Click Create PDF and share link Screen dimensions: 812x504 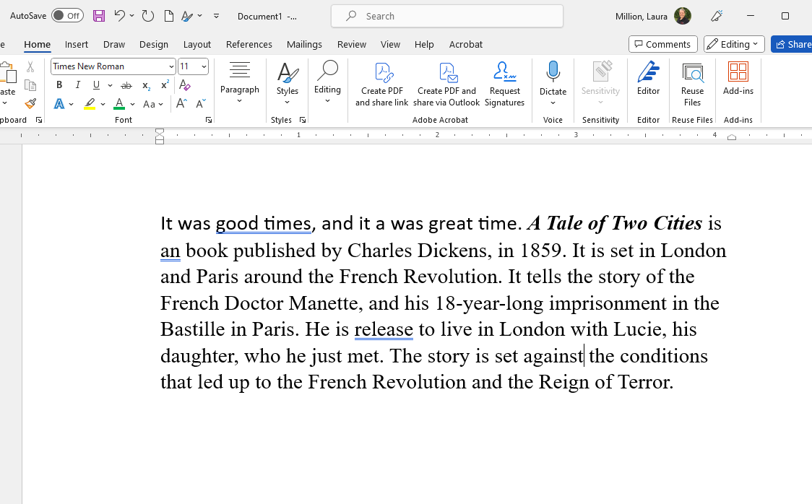tap(381, 84)
